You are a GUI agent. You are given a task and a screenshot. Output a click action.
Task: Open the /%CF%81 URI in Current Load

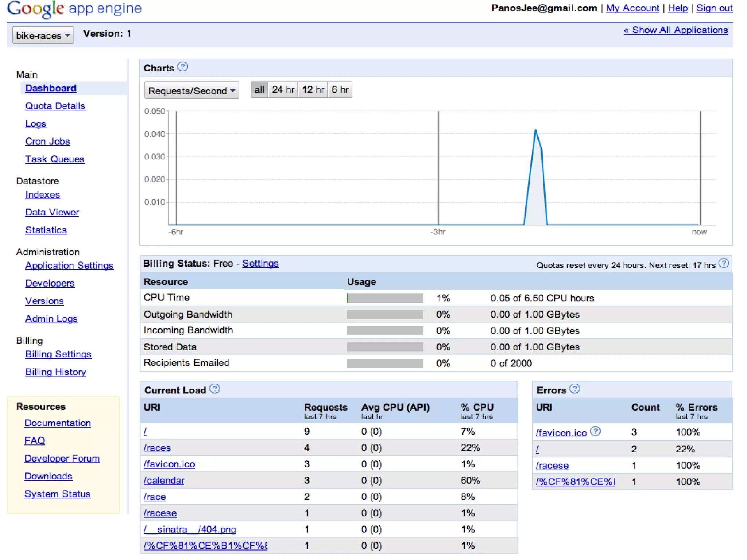(205, 546)
